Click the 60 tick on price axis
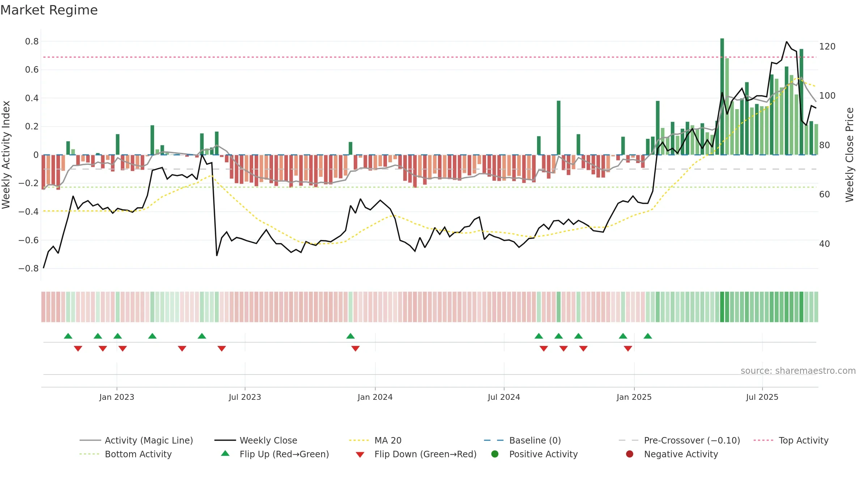The width and height of the screenshot is (868, 488). pos(825,194)
